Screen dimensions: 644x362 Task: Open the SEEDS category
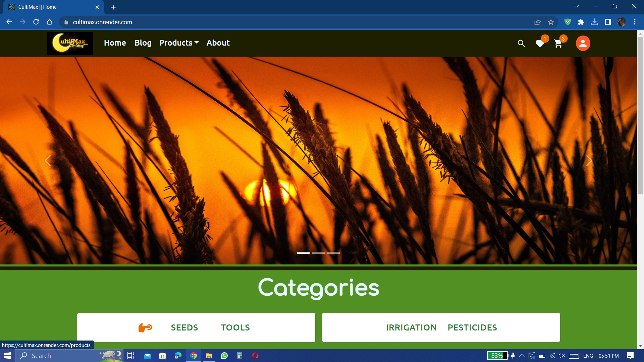click(184, 327)
